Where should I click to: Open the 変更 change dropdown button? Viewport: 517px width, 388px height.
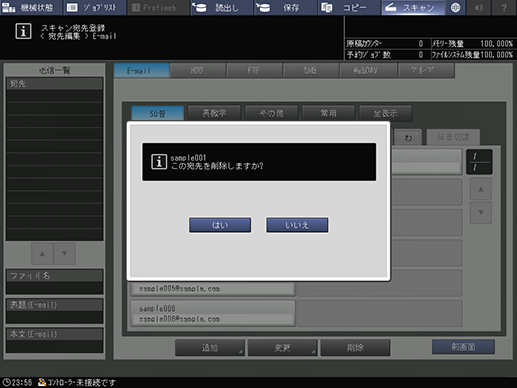282,348
